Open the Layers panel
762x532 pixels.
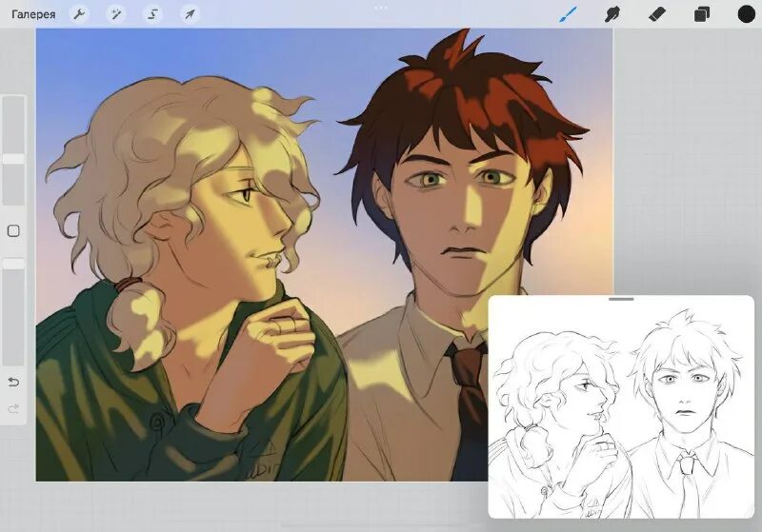point(702,14)
